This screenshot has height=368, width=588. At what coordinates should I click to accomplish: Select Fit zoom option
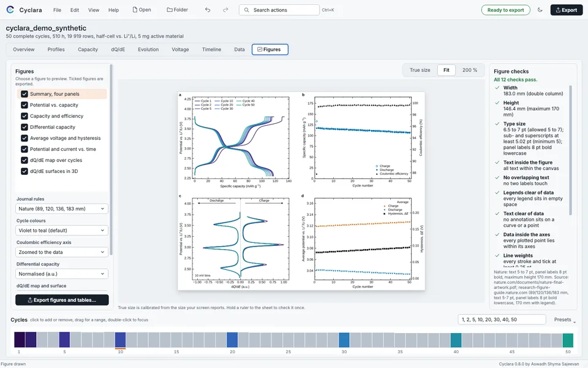click(447, 70)
